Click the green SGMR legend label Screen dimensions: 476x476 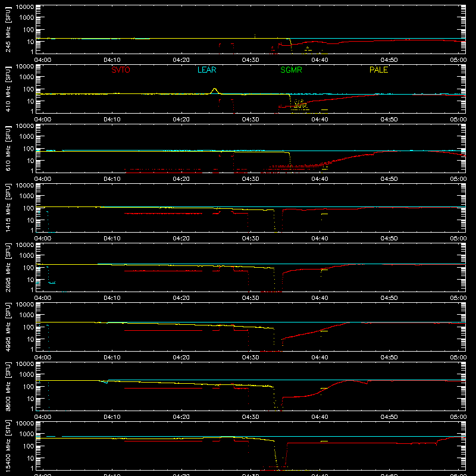(291, 70)
